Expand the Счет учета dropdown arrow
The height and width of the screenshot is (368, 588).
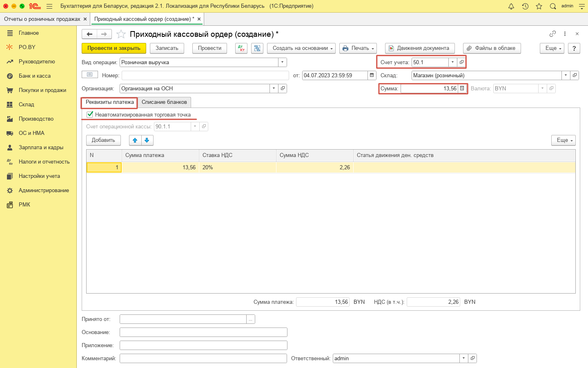click(452, 62)
